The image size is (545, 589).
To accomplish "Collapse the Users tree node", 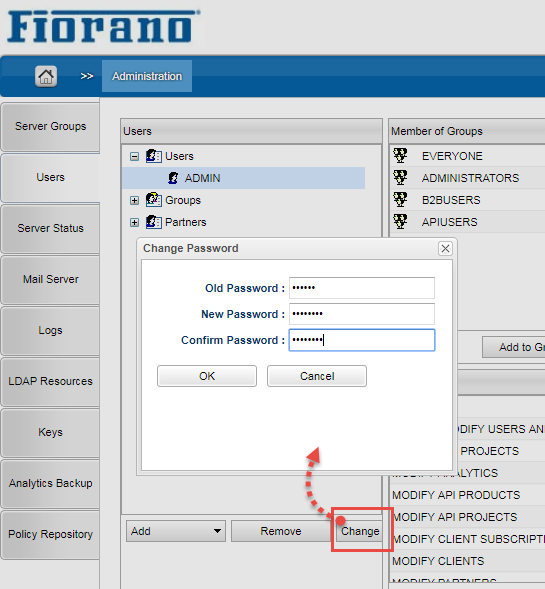I will (134, 156).
